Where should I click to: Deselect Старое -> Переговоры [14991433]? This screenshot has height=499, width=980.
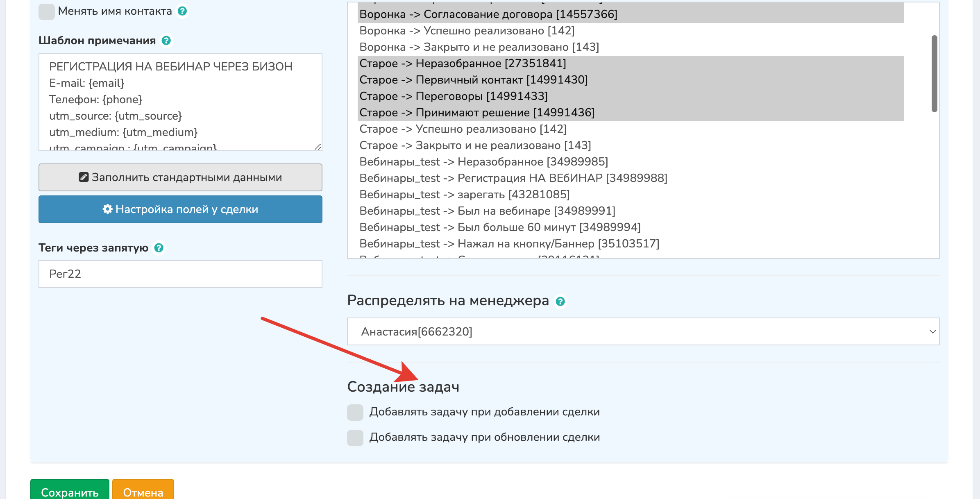pyautogui.click(x=453, y=96)
